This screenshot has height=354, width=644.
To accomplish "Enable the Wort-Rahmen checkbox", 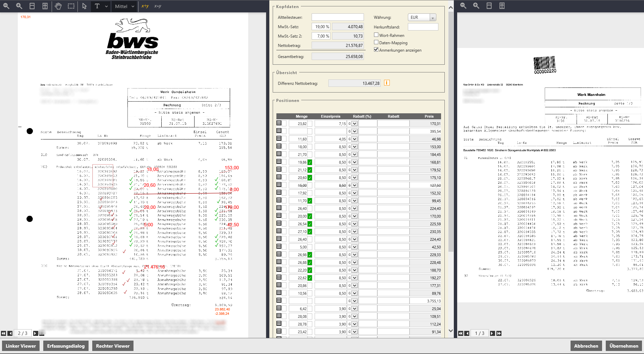I will (376, 35).
